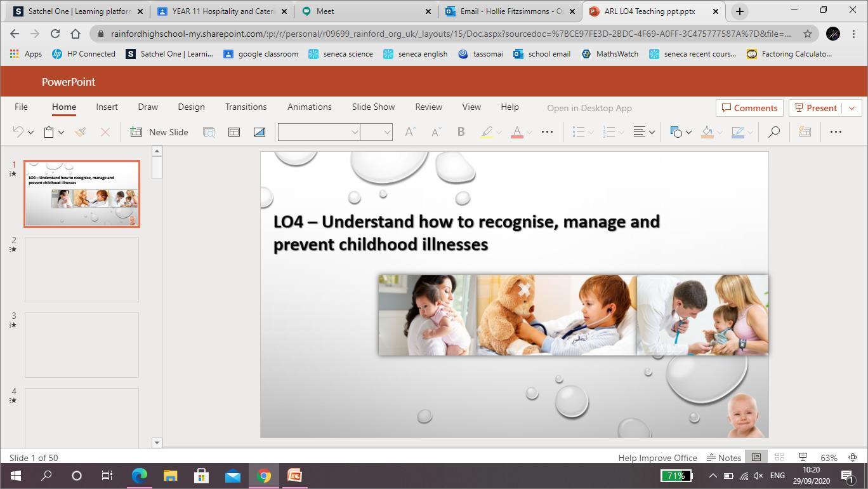Expand the Present button dropdown arrow
Viewport: 868px width, 489px height.
pos(852,108)
